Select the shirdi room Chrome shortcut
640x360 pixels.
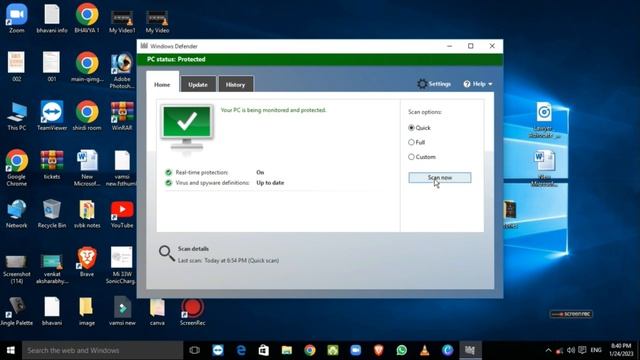click(x=87, y=116)
